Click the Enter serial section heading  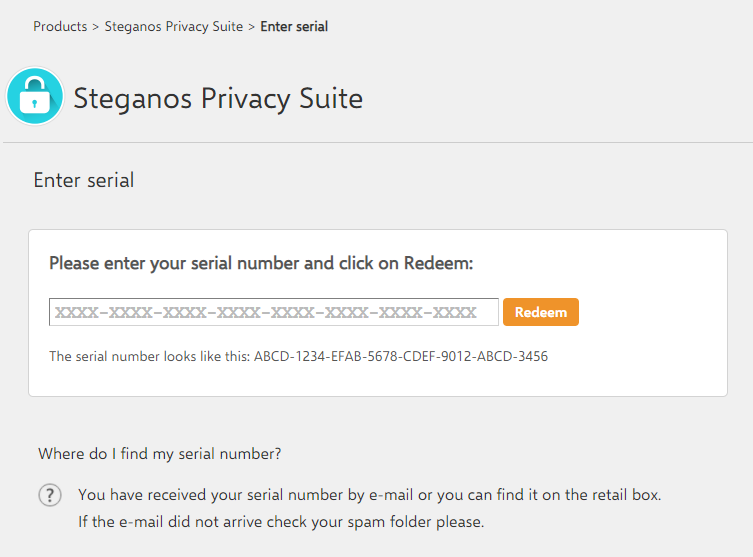coord(83,180)
